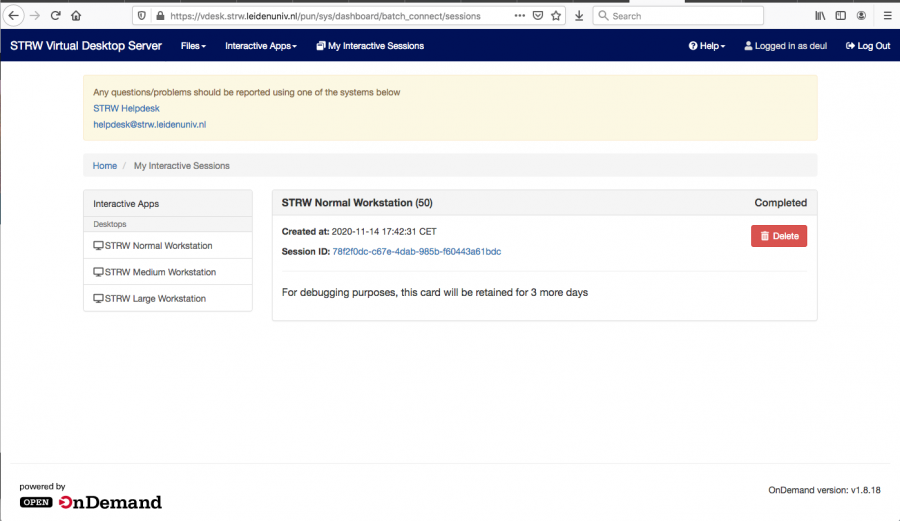This screenshot has height=521, width=900.
Task: Click the browser back arrow button
Action: 14,16
